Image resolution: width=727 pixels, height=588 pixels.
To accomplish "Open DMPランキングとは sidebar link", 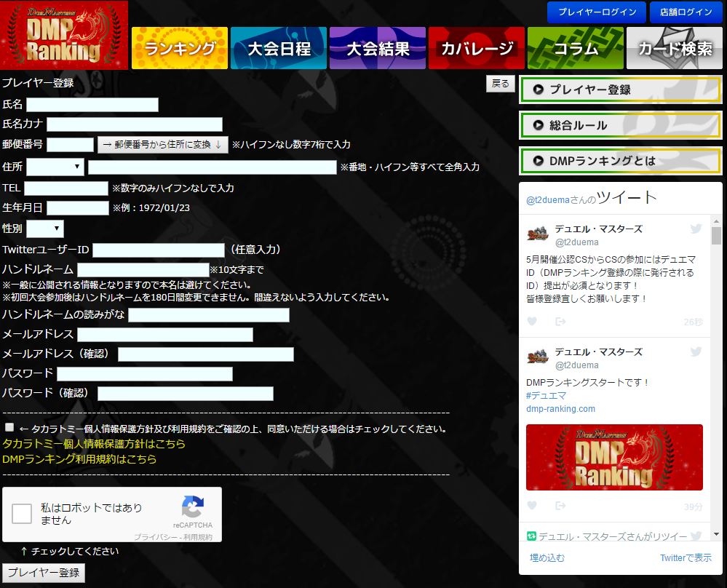I will click(620, 161).
